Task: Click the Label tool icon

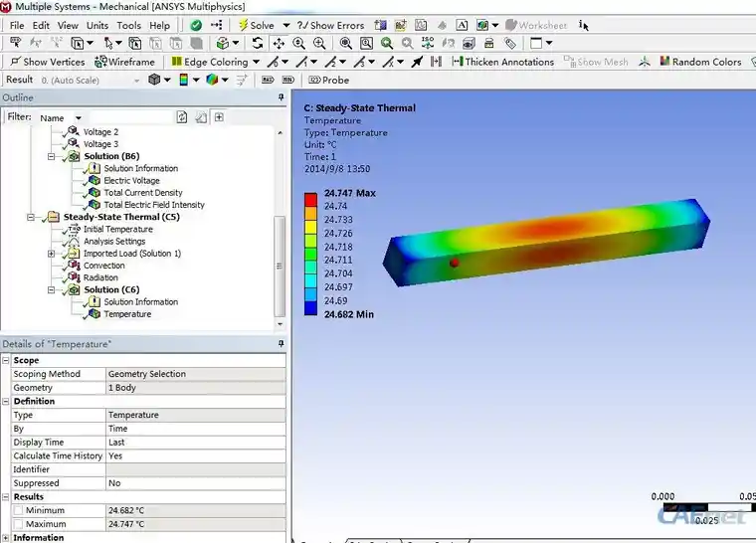Action: click(16, 44)
